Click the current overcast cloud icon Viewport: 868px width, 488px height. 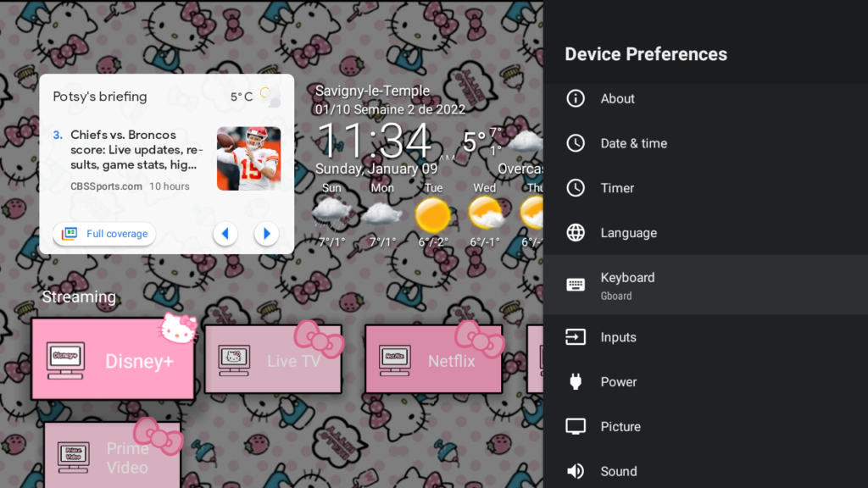[525, 142]
